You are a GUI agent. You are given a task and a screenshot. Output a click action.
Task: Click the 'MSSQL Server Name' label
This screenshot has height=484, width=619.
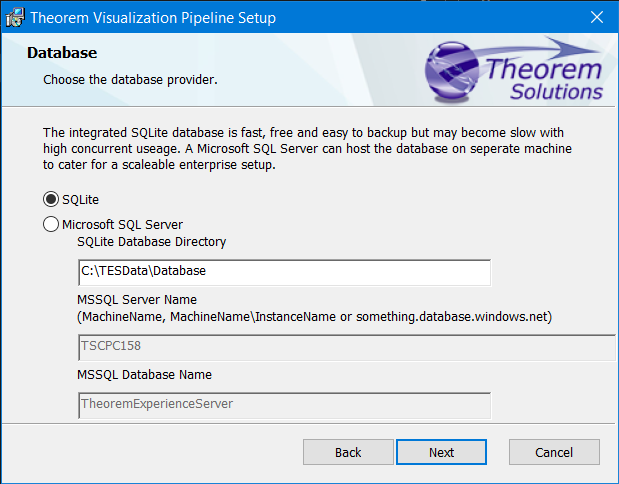click(x=136, y=299)
